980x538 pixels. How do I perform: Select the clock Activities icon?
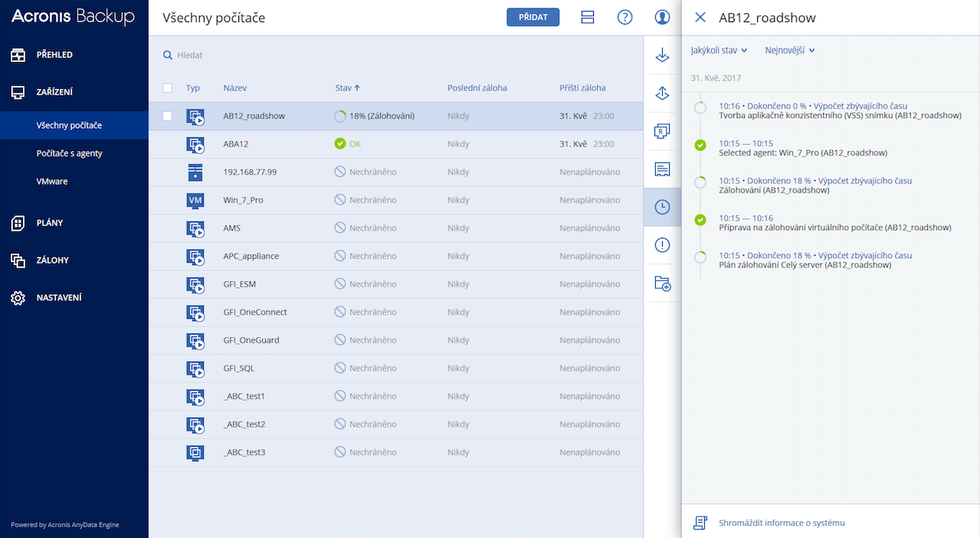pyautogui.click(x=662, y=207)
